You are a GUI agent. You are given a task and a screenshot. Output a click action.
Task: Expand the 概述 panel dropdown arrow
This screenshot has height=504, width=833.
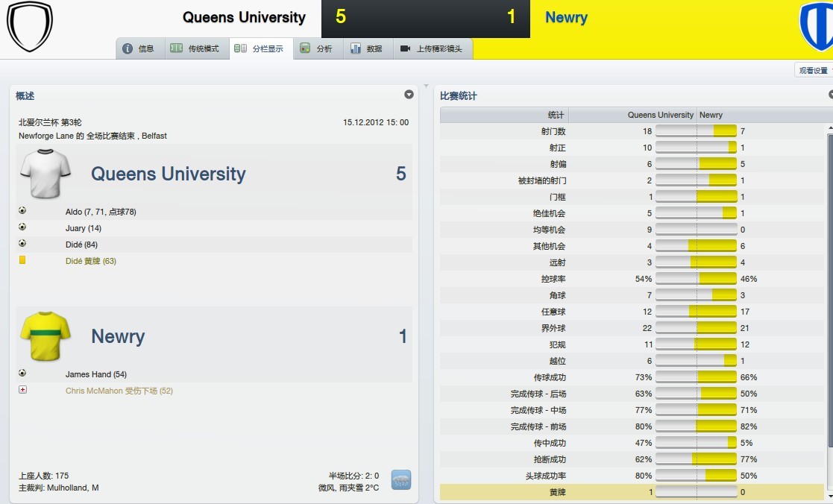[409, 95]
